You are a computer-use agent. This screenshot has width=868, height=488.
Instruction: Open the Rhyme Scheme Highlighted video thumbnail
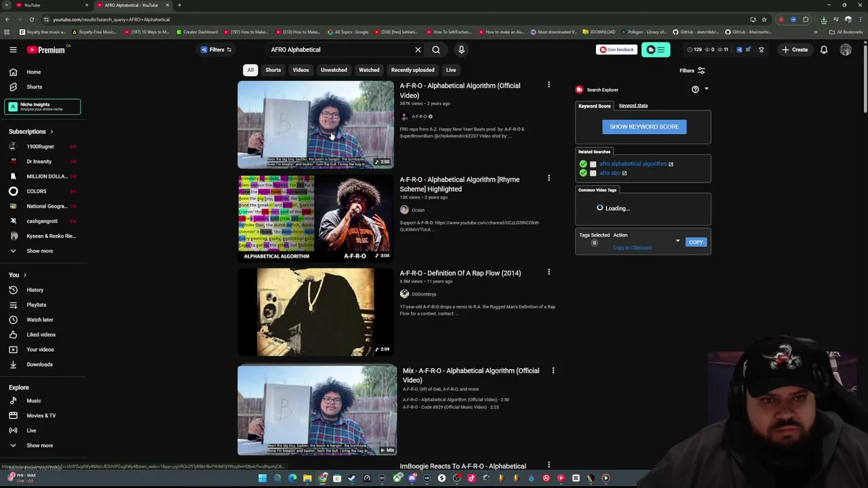[315, 218]
